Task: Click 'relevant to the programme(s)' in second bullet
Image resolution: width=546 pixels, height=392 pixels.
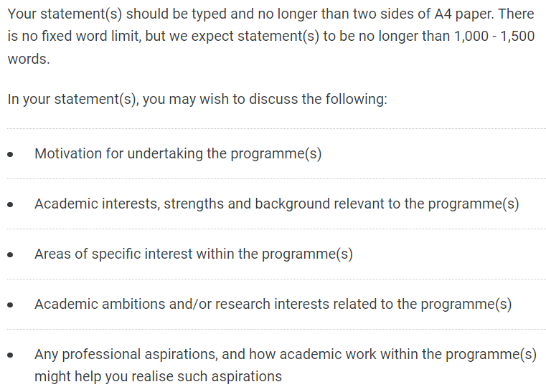Action: click(427, 204)
